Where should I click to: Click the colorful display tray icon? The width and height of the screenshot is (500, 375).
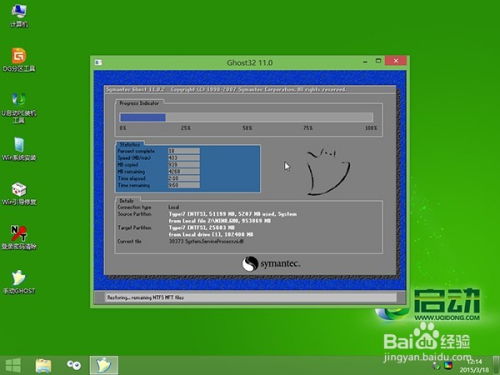pos(448,366)
